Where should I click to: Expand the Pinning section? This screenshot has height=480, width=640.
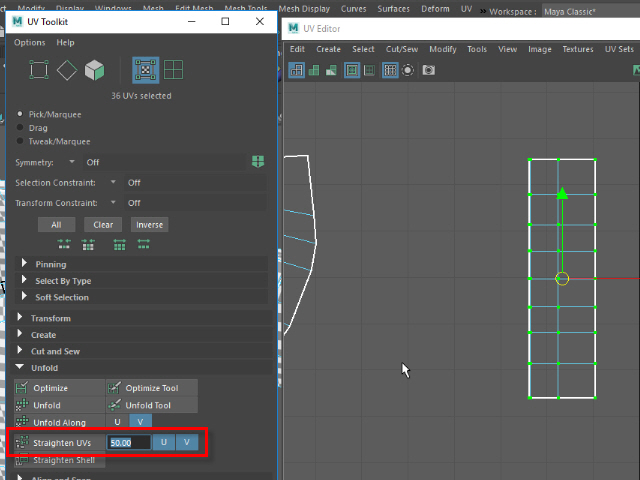tap(25, 265)
